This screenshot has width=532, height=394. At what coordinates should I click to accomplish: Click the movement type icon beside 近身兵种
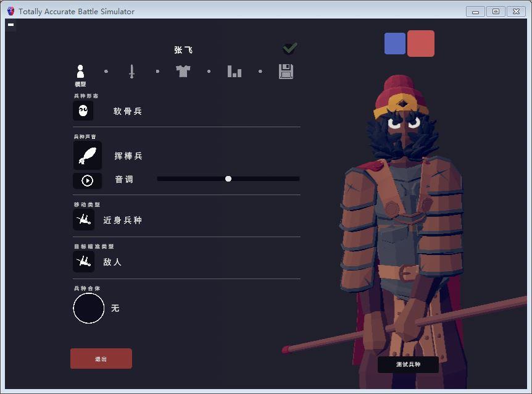click(83, 220)
